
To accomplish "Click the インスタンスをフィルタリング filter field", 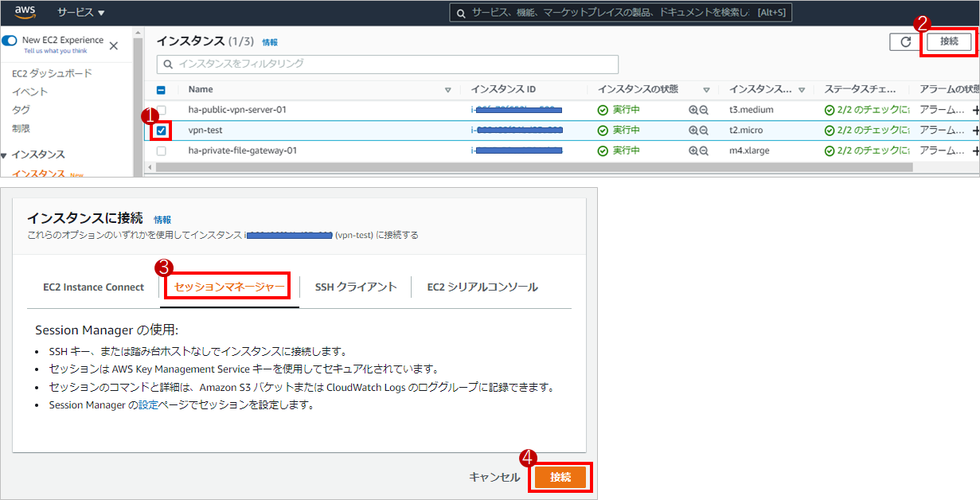I will [388, 64].
